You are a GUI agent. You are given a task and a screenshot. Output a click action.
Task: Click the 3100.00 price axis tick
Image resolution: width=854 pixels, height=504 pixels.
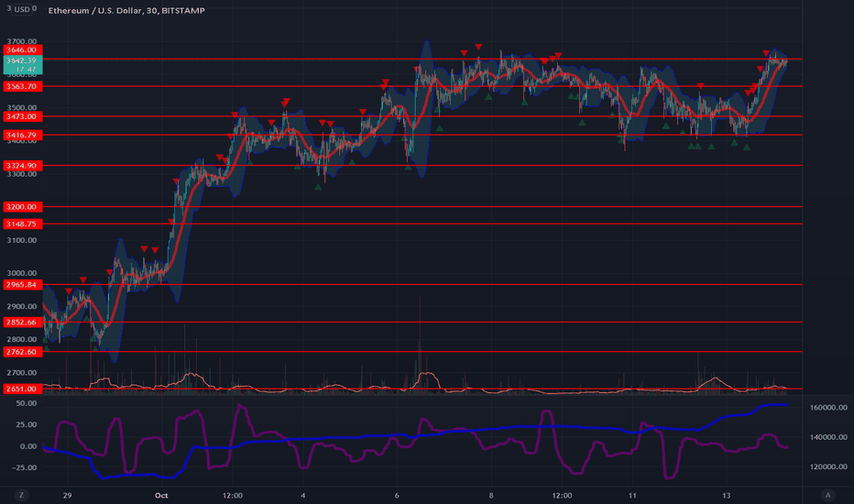22,240
